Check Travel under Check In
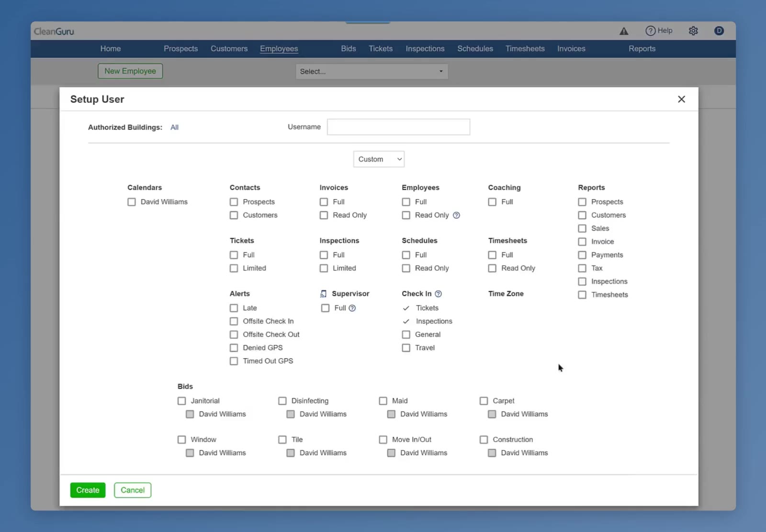The width and height of the screenshot is (766, 532). coord(406,348)
